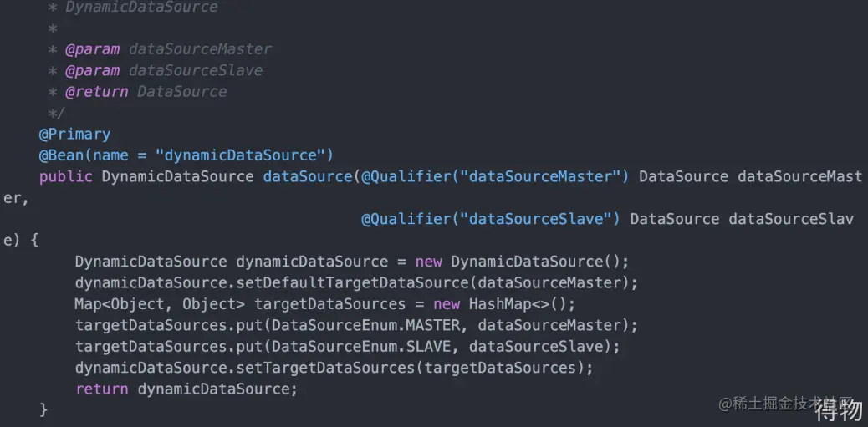The height and width of the screenshot is (427, 868).
Task: Click the Javadoc @param dataSourceSlave line
Action: [x=163, y=70]
